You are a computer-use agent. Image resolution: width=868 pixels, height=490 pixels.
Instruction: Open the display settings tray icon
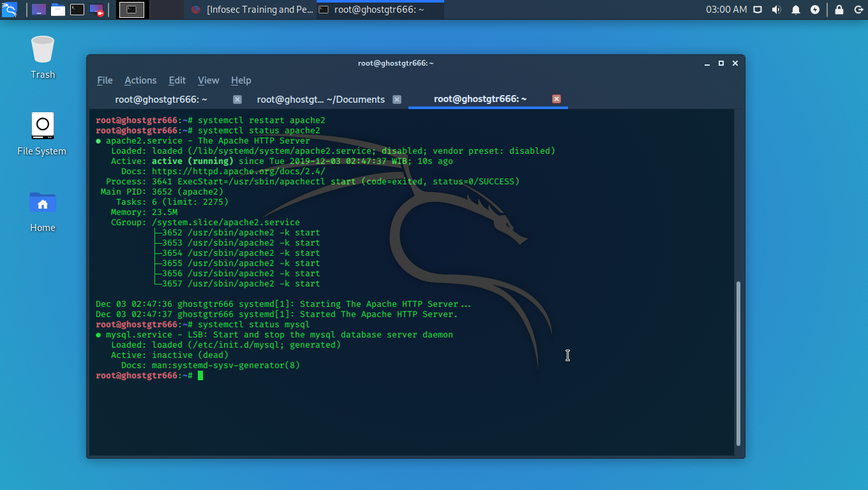(758, 10)
